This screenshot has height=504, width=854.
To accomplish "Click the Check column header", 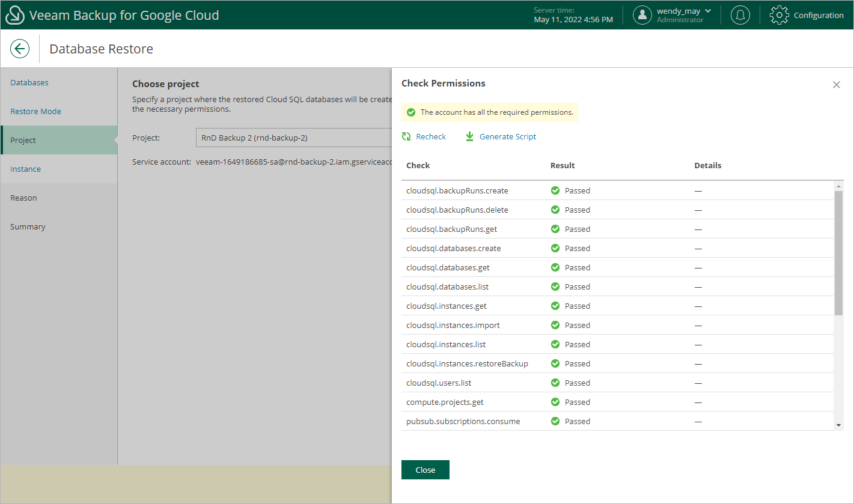I will point(418,165).
